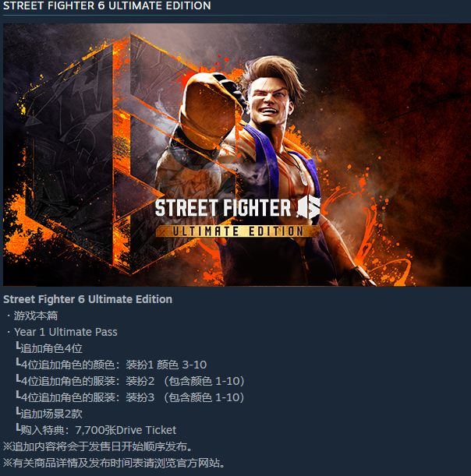The width and height of the screenshot is (471, 476).
Task: Click the 追加内容将会于发售日 release note
Action: click(98, 446)
